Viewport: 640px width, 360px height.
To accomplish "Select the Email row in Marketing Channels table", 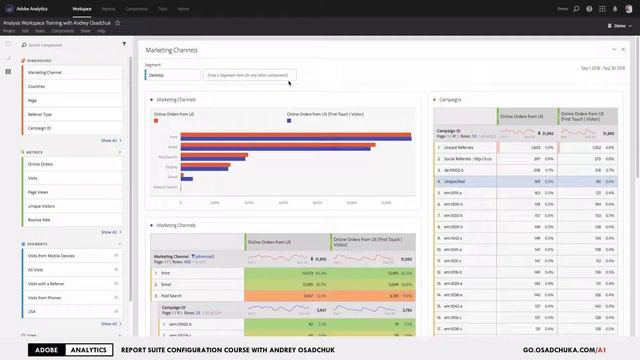I will pyautogui.click(x=283, y=284).
